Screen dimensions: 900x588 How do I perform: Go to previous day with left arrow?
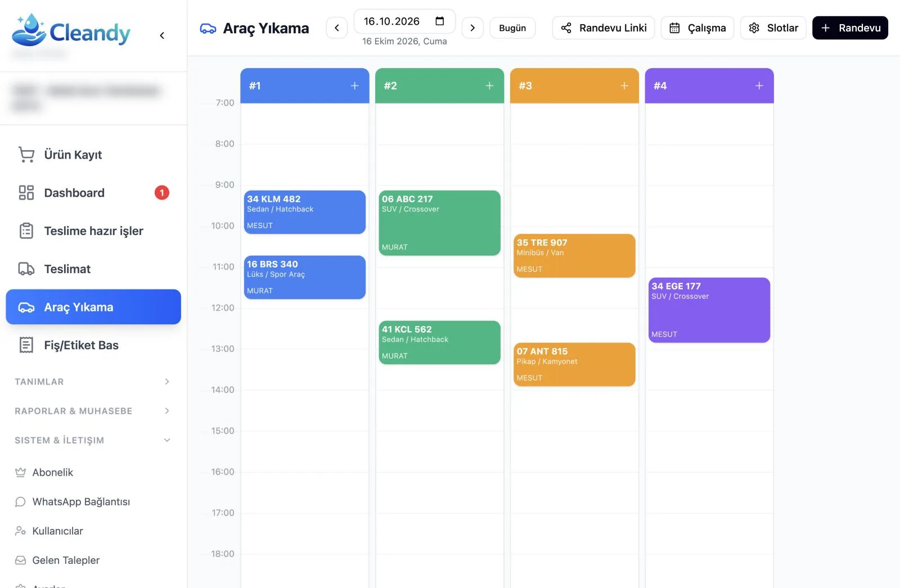click(337, 28)
